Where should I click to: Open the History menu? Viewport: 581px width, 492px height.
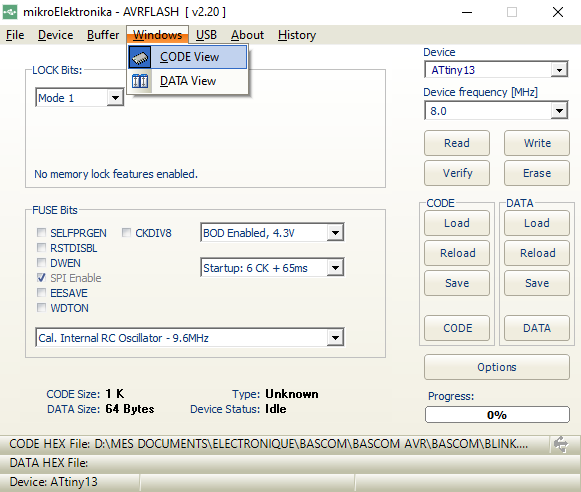[x=297, y=35]
